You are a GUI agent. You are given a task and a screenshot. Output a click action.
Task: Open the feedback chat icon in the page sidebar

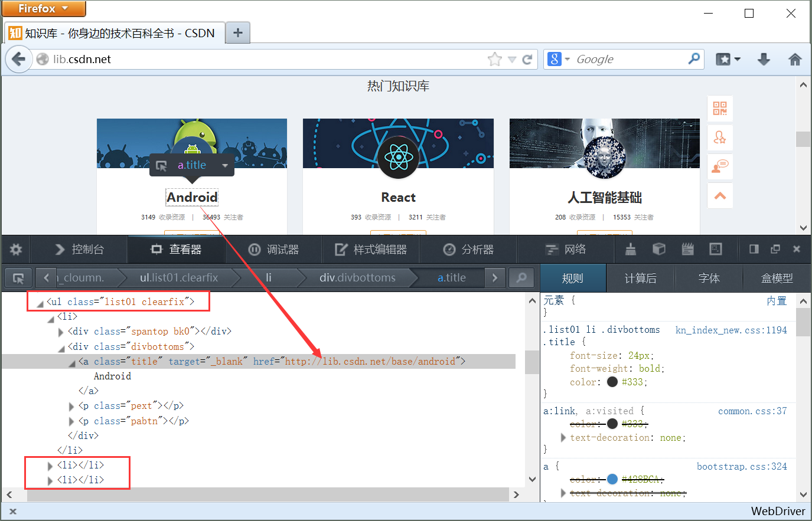720,166
